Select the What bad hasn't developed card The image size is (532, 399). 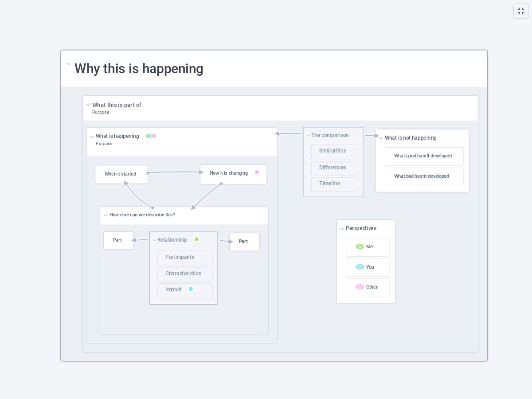(x=424, y=176)
